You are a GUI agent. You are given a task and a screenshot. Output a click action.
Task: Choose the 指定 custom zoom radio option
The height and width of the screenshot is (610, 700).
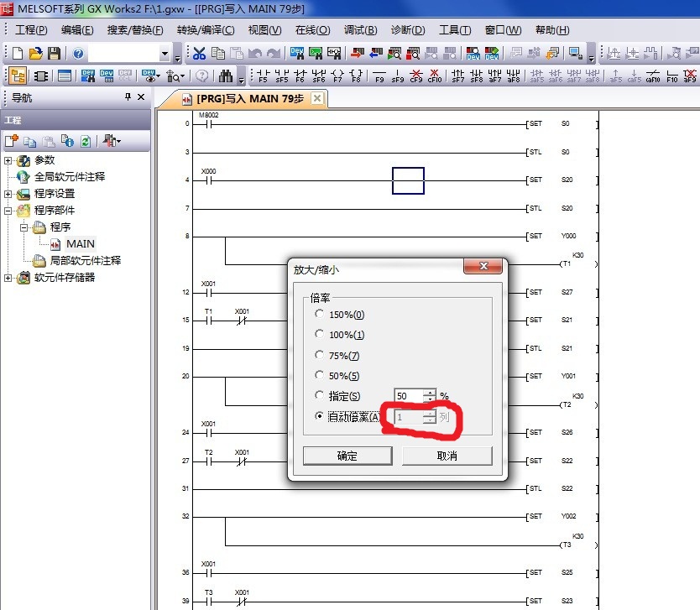click(x=318, y=395)
